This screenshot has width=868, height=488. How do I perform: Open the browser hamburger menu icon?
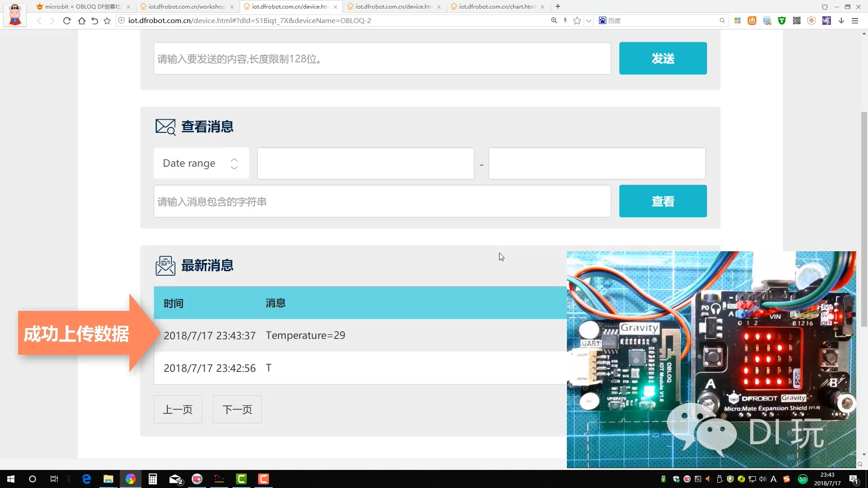click(855, 20)
